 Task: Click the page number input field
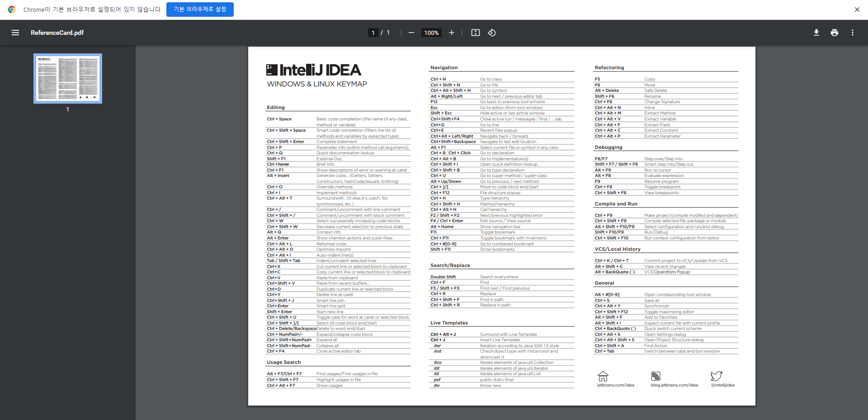373,33
